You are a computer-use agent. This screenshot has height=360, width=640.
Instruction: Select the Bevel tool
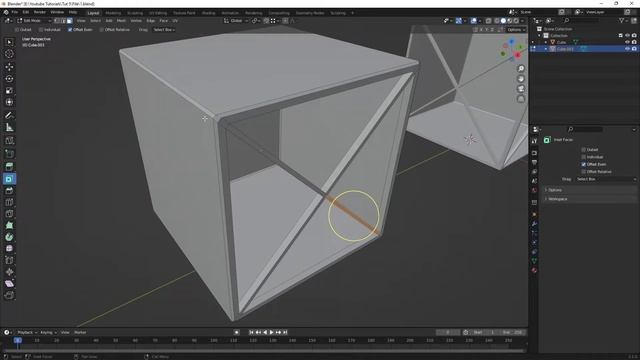(x=9, y=191)
